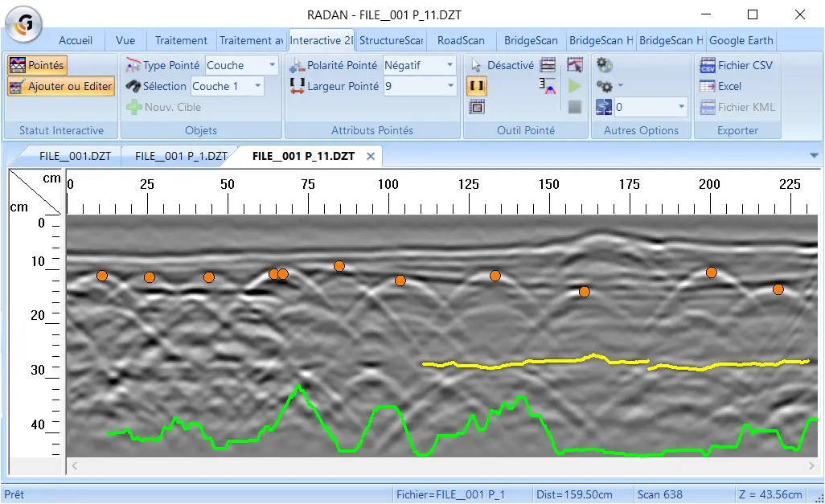Screen dimensions: 825x504
Task: Export picks to Excel
Action: click(720, 86)
